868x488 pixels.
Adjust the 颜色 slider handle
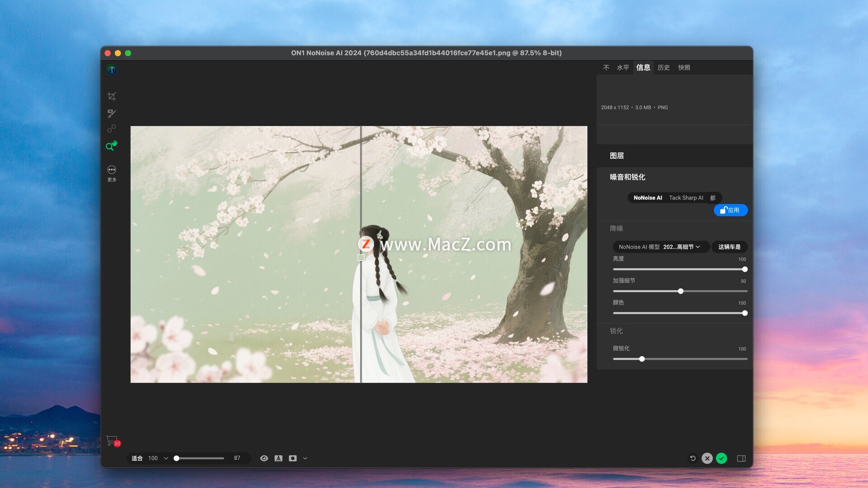pos(745,313)
